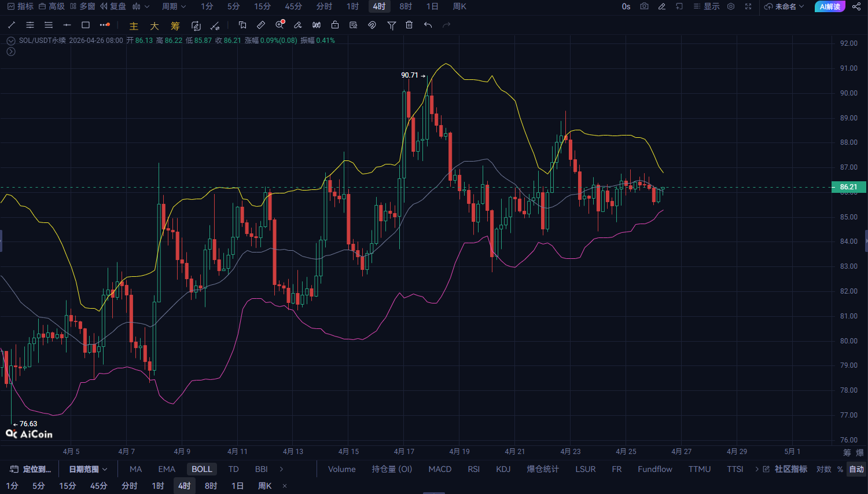
Task: Open the 多窗 multi-window layout
Action: (82, 6)
